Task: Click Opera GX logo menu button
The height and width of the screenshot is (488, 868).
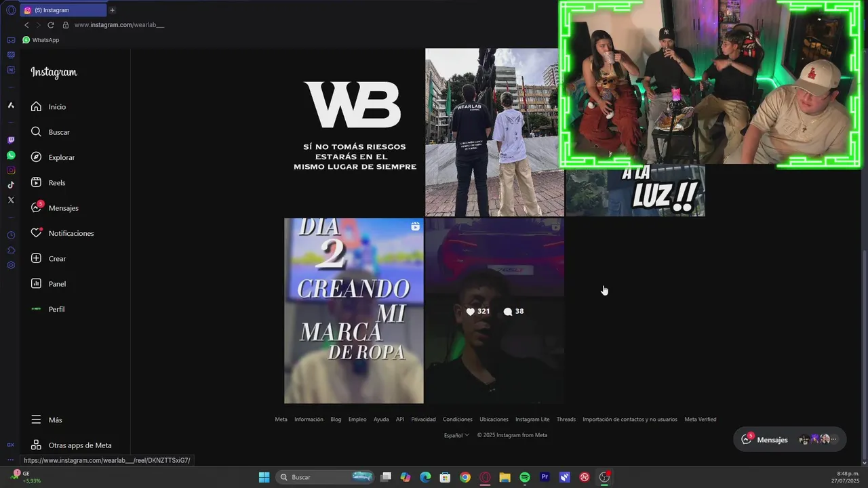Action: 11,10
